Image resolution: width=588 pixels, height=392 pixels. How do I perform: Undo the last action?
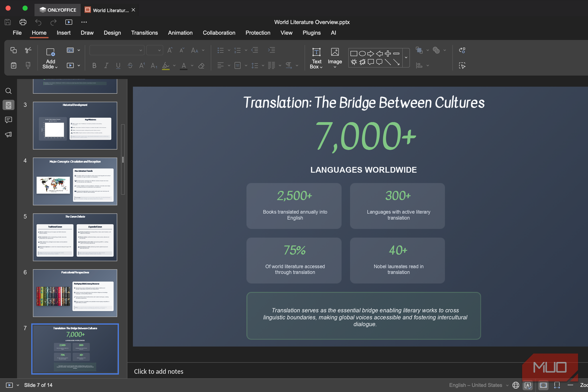pos(38,22)
